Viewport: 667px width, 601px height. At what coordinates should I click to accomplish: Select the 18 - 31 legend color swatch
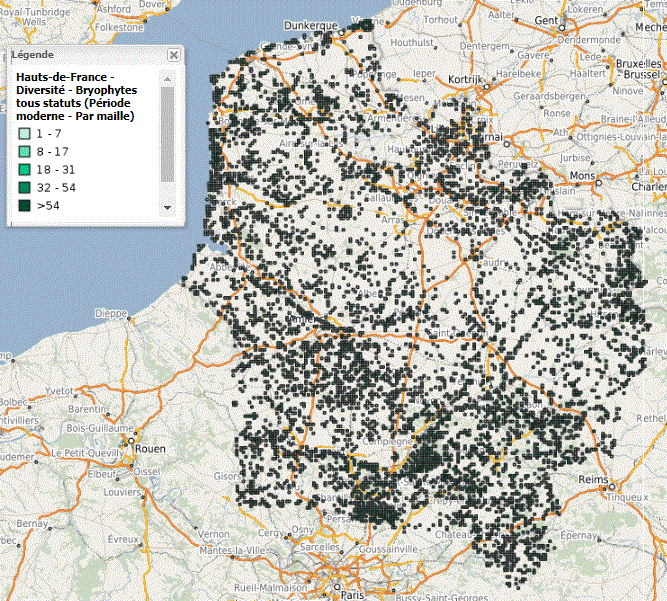point(24,169)
